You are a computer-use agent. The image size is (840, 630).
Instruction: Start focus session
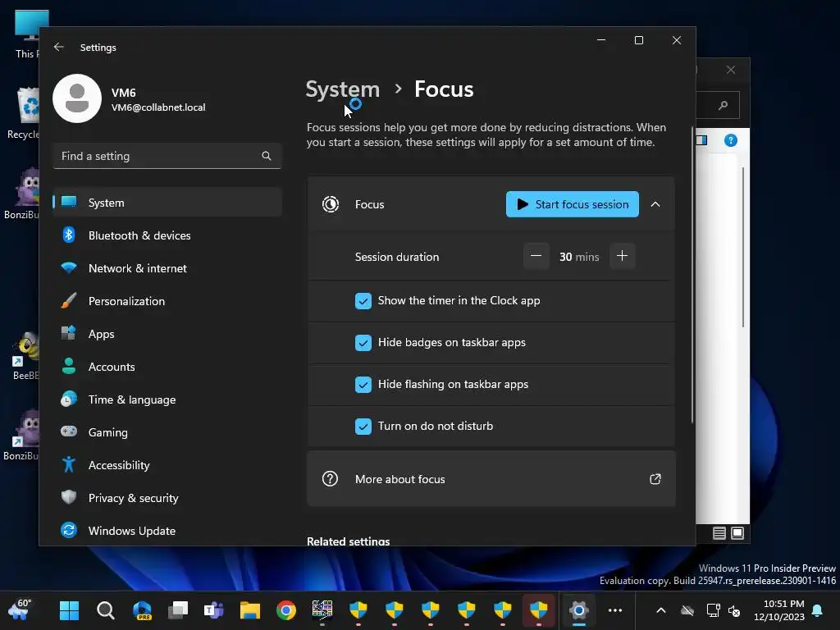[572, 204]
